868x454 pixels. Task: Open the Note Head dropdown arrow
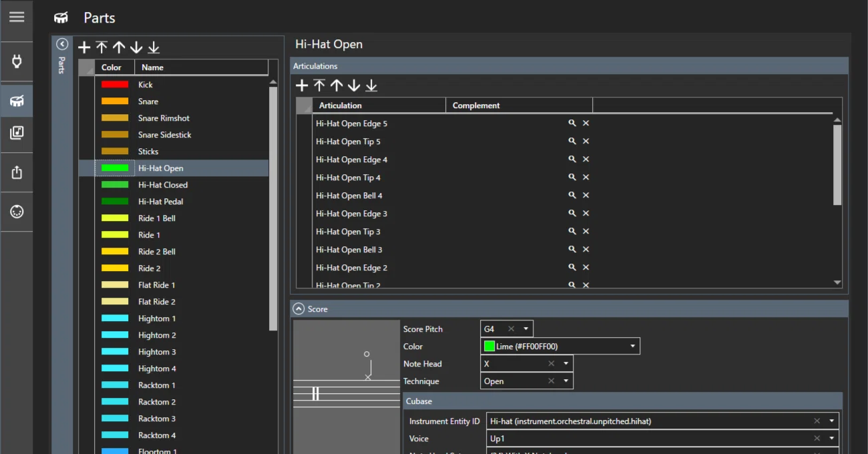tap(566, 364)
